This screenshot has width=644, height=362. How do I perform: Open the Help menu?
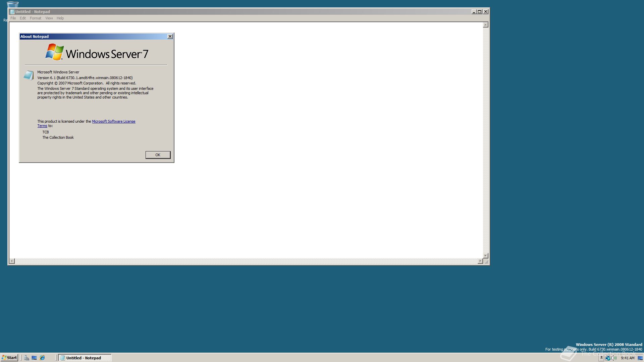point(60,18)
